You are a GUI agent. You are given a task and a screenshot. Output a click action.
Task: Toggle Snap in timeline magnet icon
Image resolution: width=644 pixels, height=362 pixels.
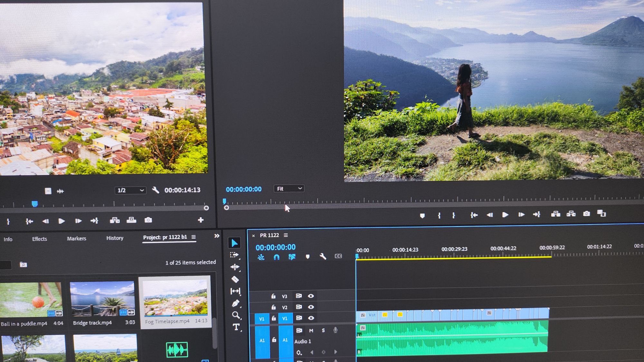click(276, 257)
